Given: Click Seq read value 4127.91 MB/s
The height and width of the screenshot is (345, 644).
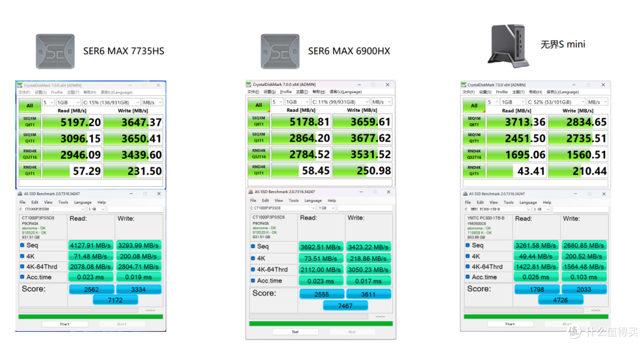Looking at the screenshot, I should [91, 245].
